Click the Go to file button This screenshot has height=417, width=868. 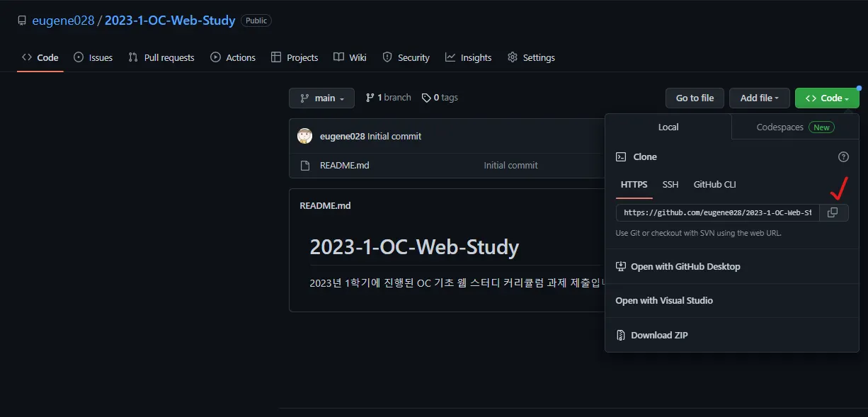point(695,98)
